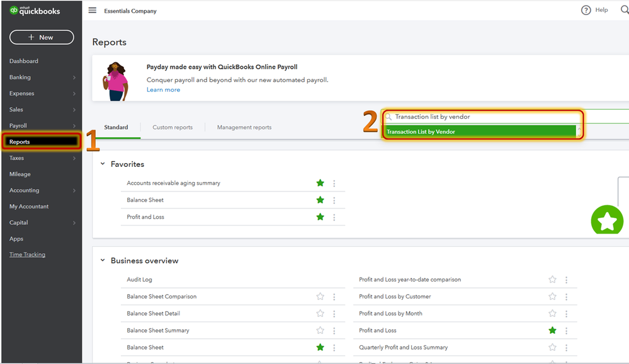Unfavorite Accounts receivable aging summary star
Image resolution: width=629 pixels, height=364 pixels.
tap(320, 183)
